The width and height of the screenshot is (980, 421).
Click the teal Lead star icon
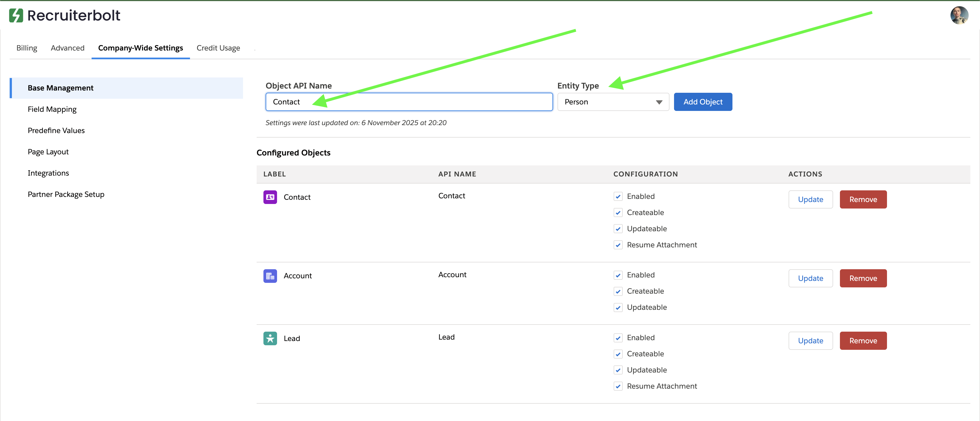270,338
